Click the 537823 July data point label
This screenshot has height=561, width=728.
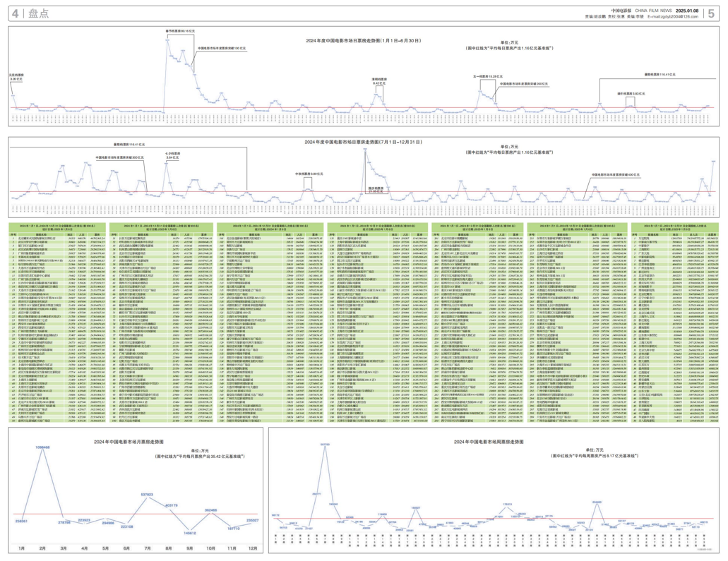[147, 495]
